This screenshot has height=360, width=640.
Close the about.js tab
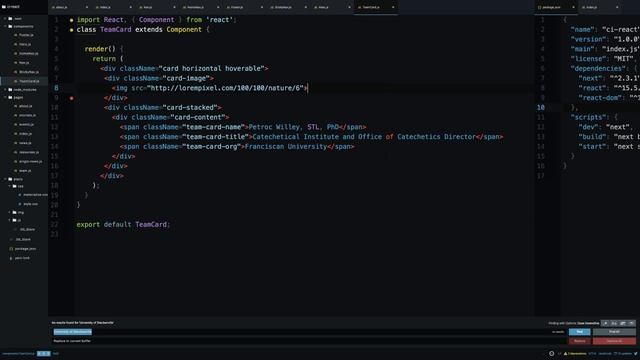(x=87, y=7)
